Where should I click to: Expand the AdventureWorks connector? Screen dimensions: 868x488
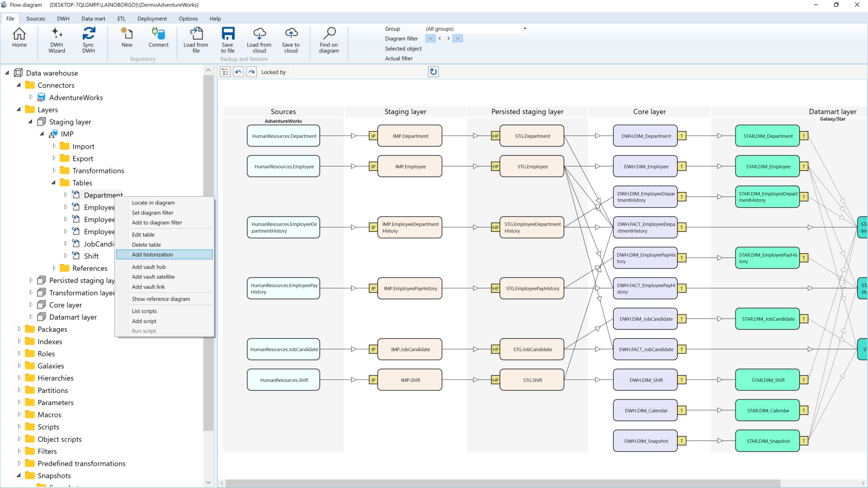31,97
